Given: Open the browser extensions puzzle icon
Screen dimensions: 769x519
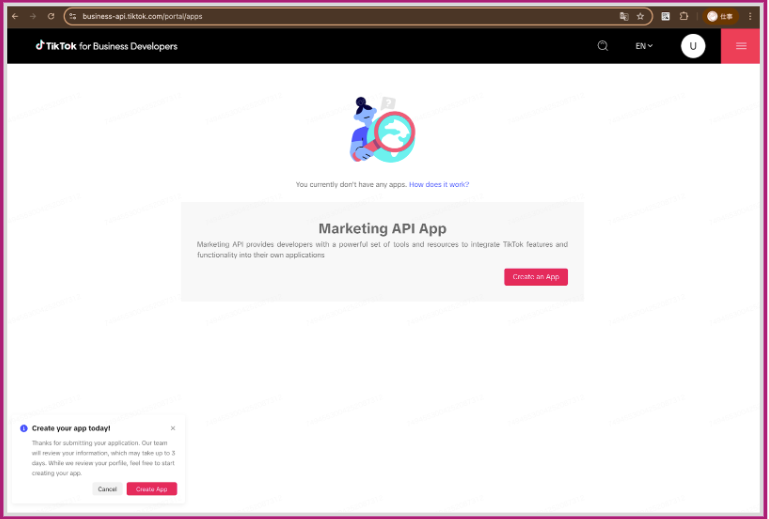Looking at the screenshot, I should pos(684,16).
